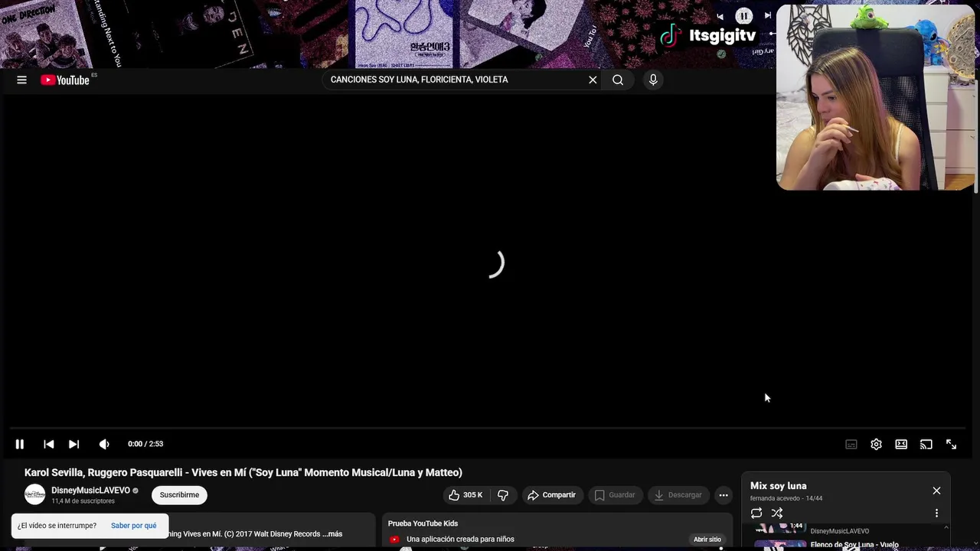Click the Prueba YouTube Kids heading

coord(423,523)
